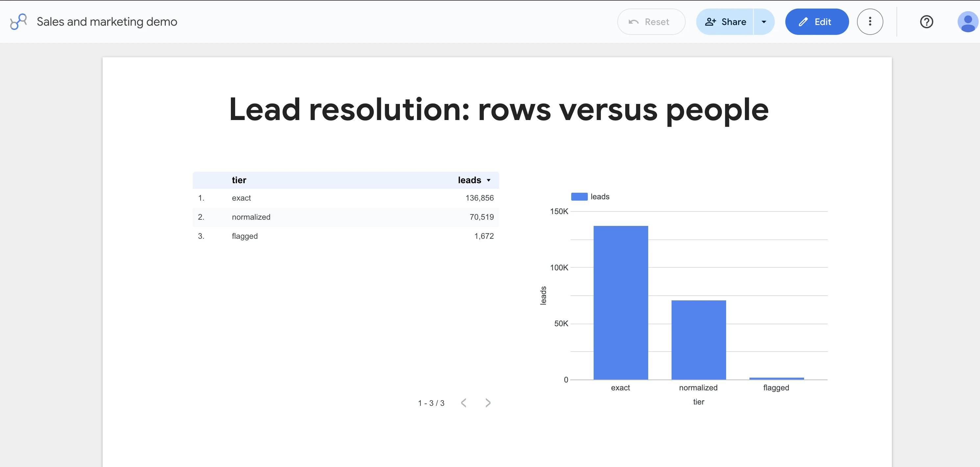Click the value 136,856

(x=479, y=198)
